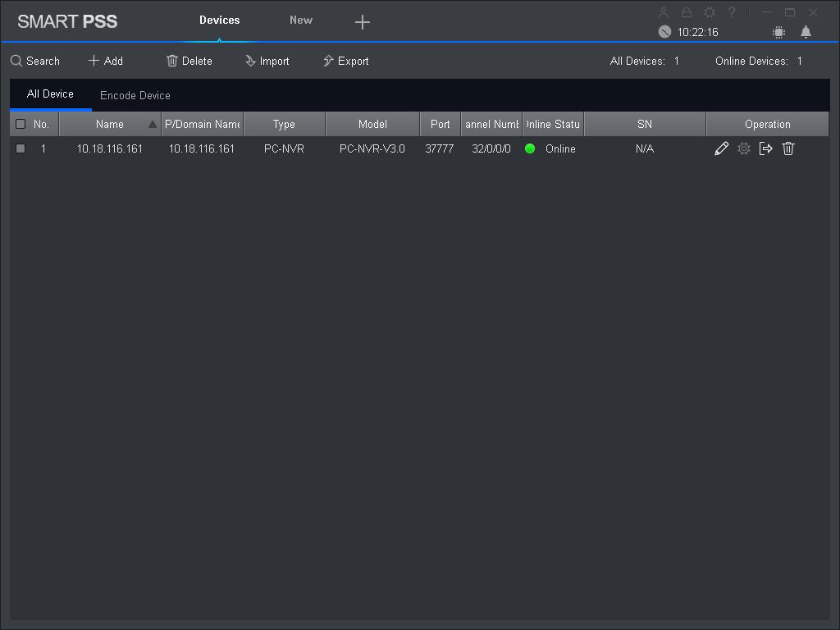
Task: Click the Search devices button
Action: (35, 61)
